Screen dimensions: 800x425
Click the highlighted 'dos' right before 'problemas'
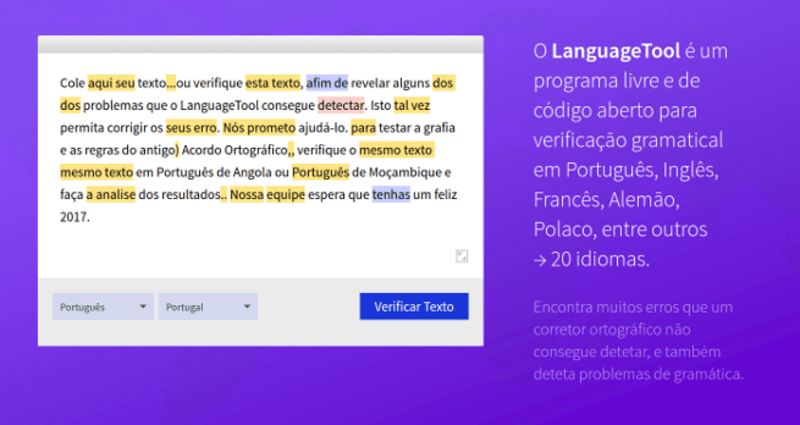pyautogui.click(x=70, y=105)
